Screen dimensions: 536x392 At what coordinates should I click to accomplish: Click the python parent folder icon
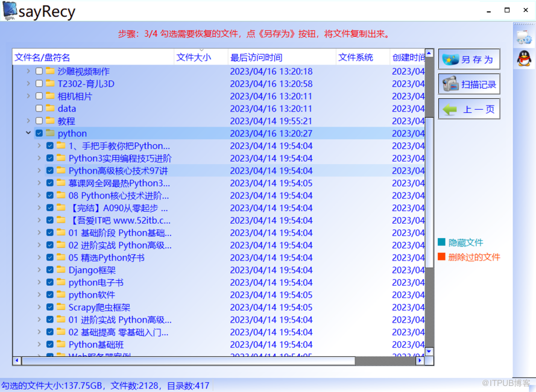click(x=50, y=133)
